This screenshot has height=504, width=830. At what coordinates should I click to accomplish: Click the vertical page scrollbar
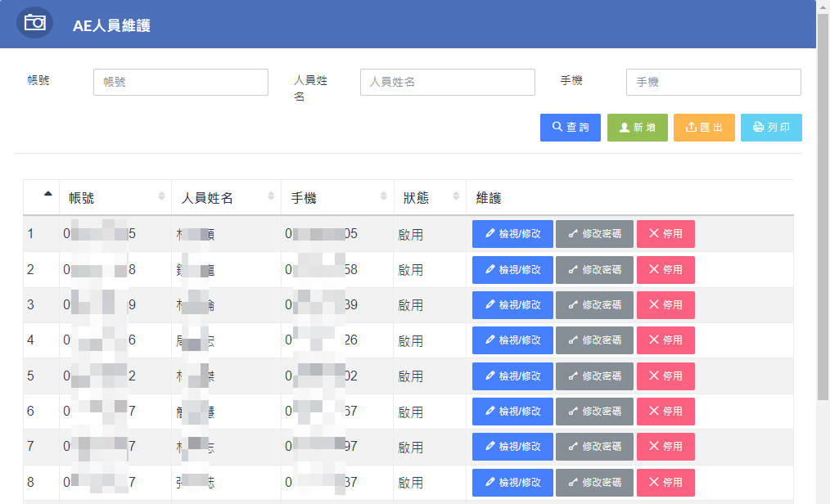coord(823,206)
